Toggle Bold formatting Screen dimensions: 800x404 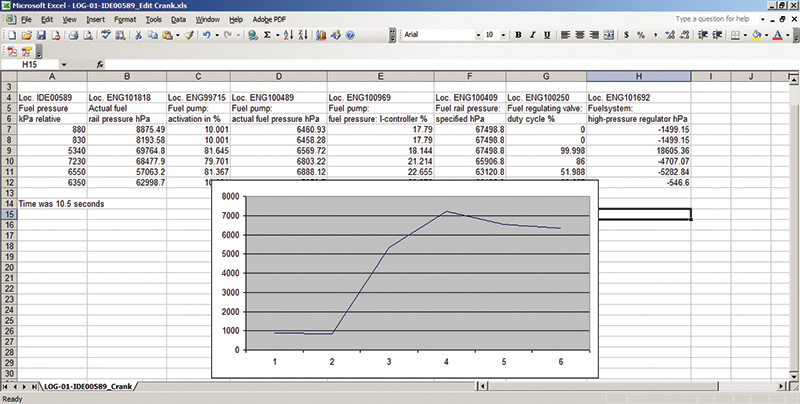518,35
